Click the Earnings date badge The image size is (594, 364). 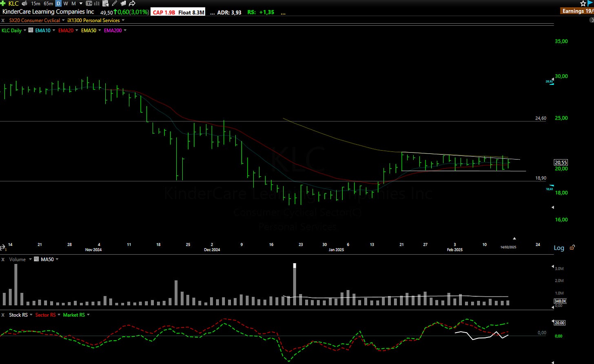578,11
